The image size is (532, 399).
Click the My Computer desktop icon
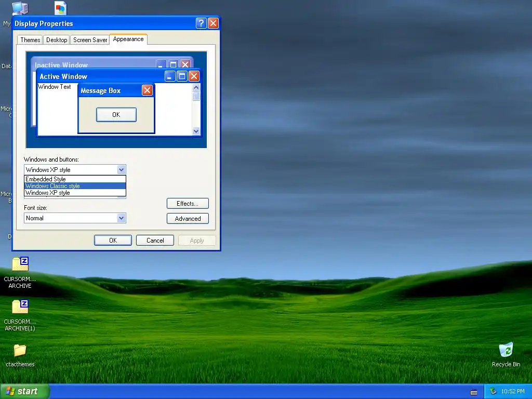pos(20,7)
